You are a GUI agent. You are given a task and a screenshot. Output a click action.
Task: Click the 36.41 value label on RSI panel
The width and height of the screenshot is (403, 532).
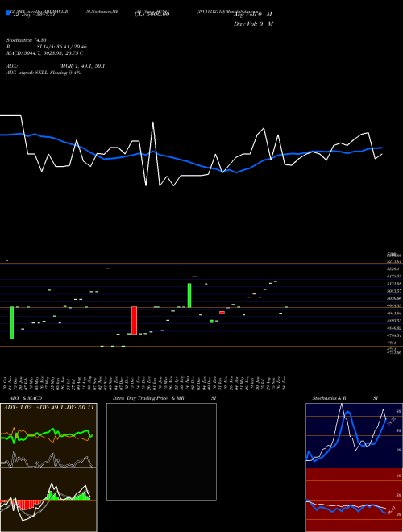click(x=390, y=510)
